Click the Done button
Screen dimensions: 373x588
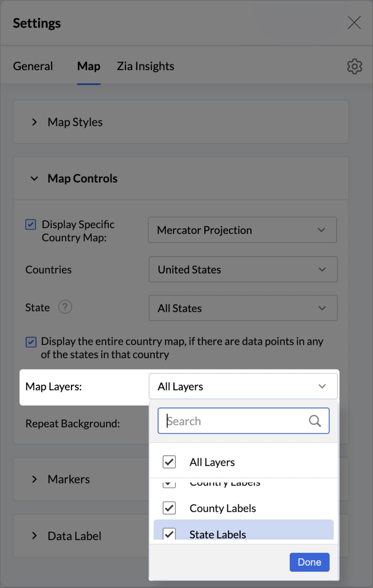point(309,562)
